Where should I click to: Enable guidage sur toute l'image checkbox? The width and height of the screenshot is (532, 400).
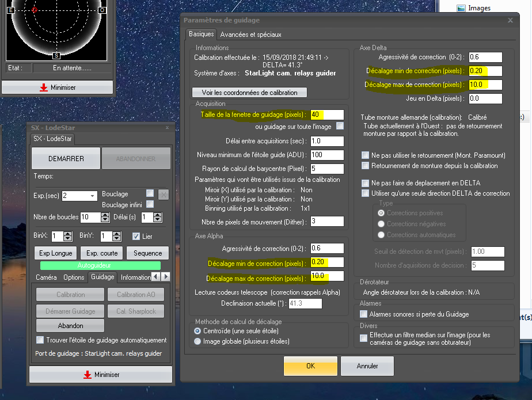point(340,126)
